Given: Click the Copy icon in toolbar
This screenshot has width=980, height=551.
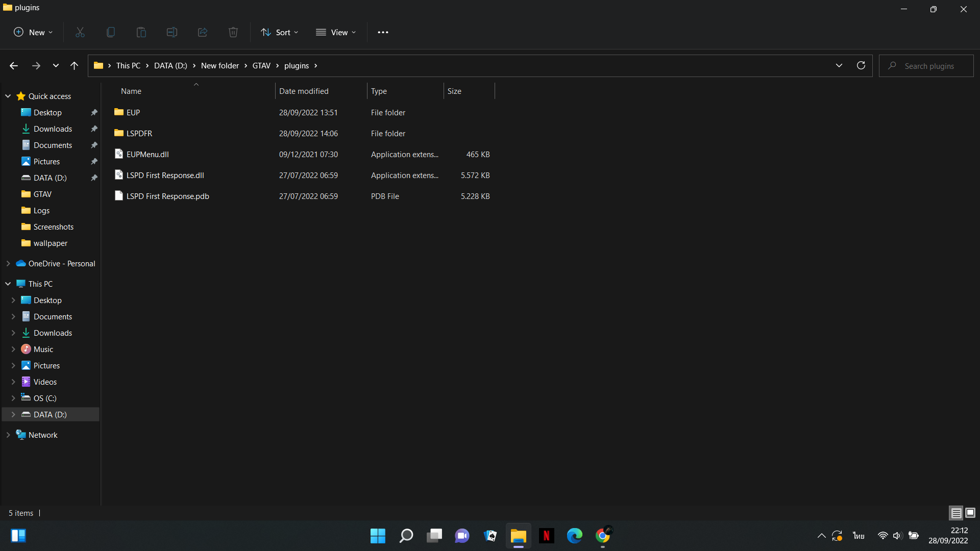Looking at the screenshot, I should (111, 32).
